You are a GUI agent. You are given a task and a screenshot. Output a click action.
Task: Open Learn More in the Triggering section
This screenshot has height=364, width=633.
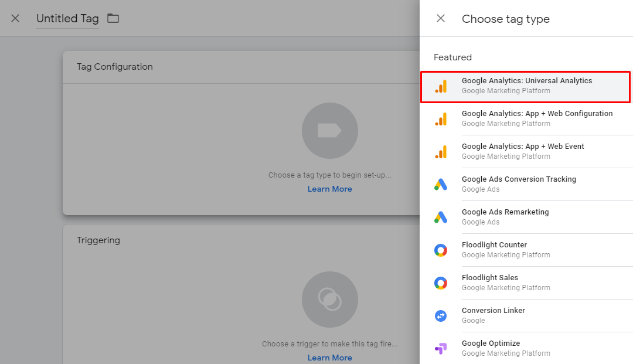(x=330, y=358)
